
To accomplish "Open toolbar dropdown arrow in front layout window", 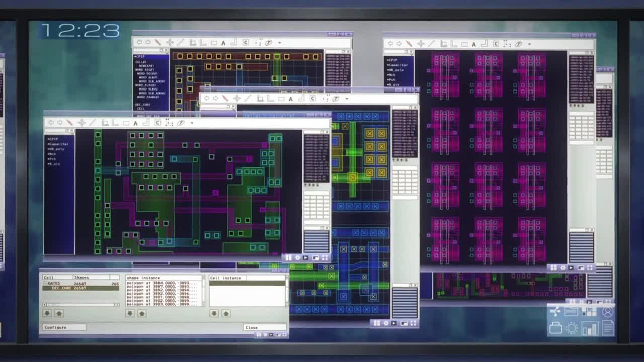I will 192,123.
